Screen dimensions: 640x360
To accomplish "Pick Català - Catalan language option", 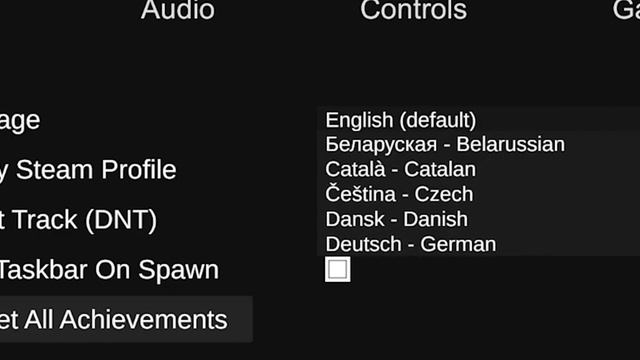I will (478, 169).
